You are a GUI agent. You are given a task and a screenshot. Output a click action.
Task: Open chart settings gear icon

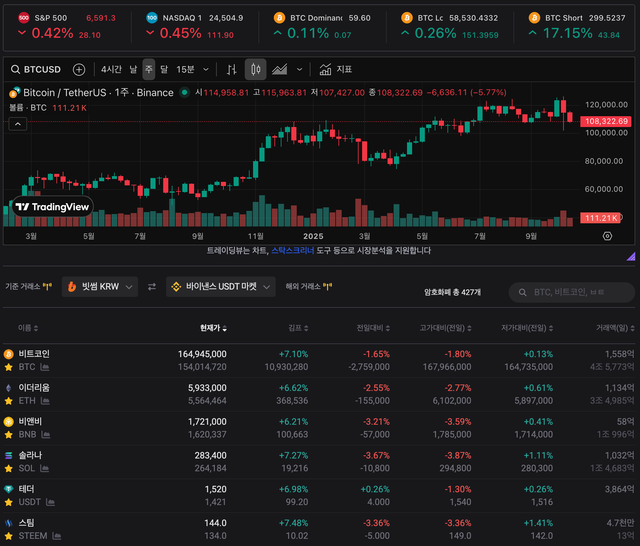[607, 236]
